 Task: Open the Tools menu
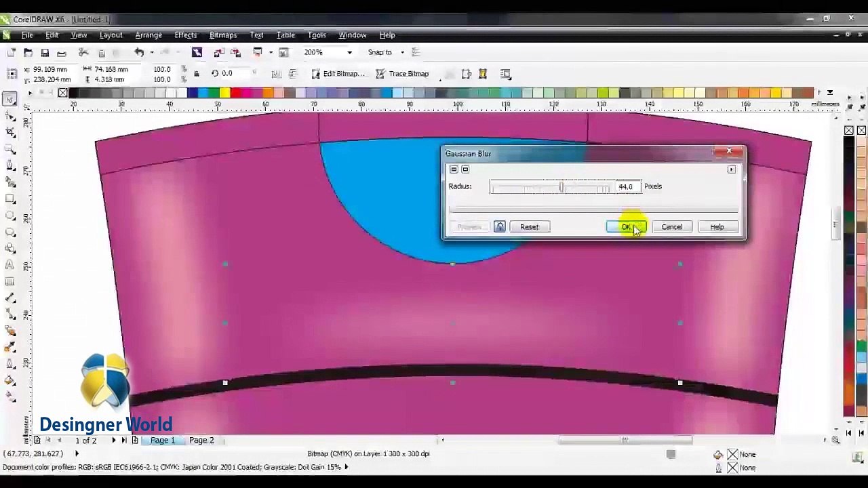(x=317, y=35)
